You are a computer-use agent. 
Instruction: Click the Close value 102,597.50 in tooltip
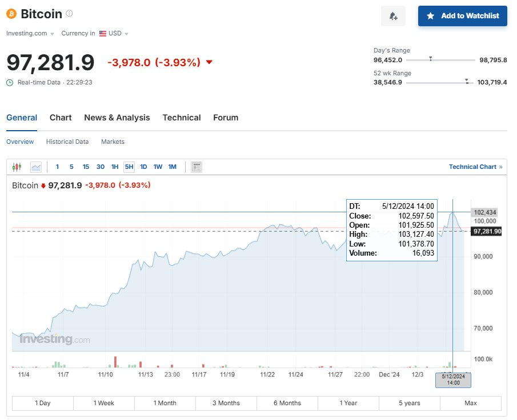coord(416,216)
